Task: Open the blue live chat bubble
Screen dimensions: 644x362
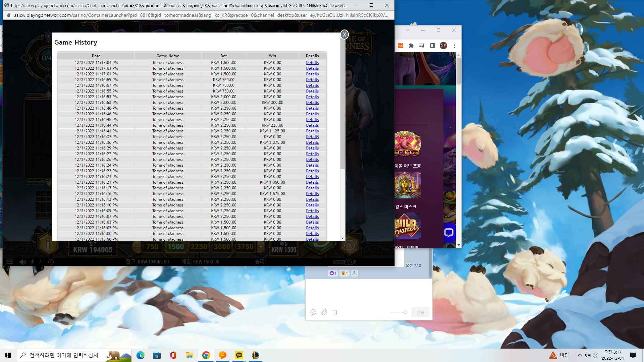Action: pyautogui.click(x=449, y=233)
